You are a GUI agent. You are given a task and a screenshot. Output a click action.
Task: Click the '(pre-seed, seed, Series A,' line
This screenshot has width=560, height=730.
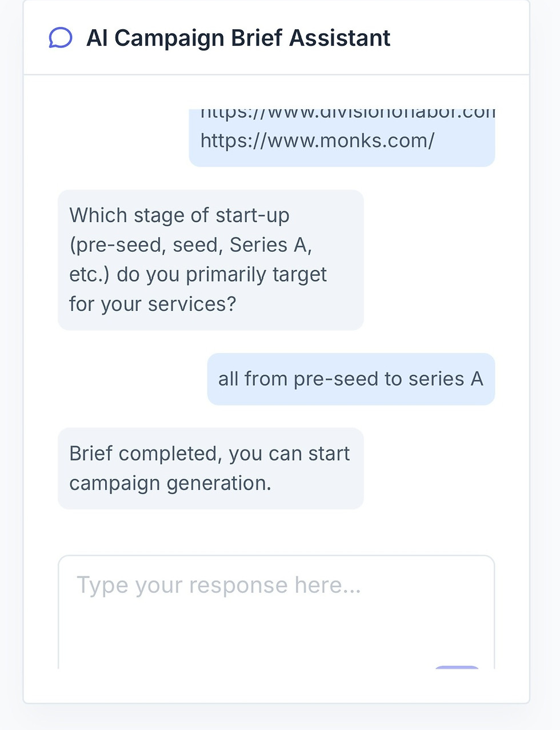190,245
